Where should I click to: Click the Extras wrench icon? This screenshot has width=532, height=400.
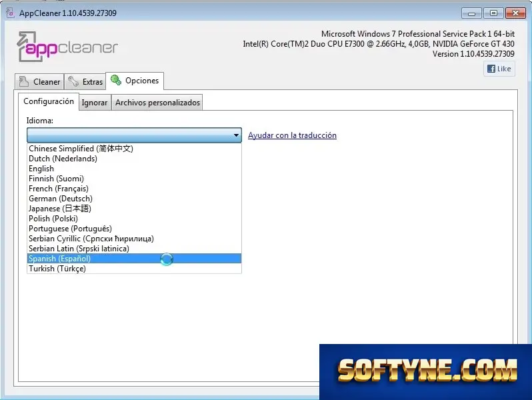coord(73,81)
